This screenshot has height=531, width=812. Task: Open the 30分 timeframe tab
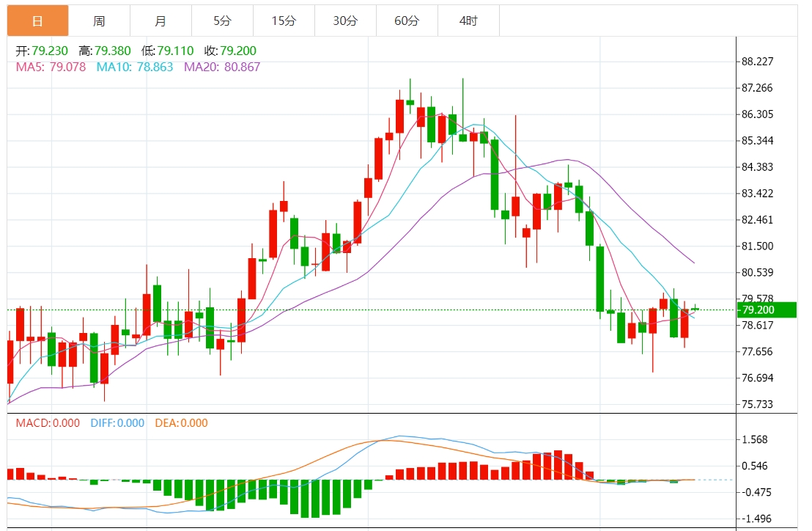tap(345, 21)
